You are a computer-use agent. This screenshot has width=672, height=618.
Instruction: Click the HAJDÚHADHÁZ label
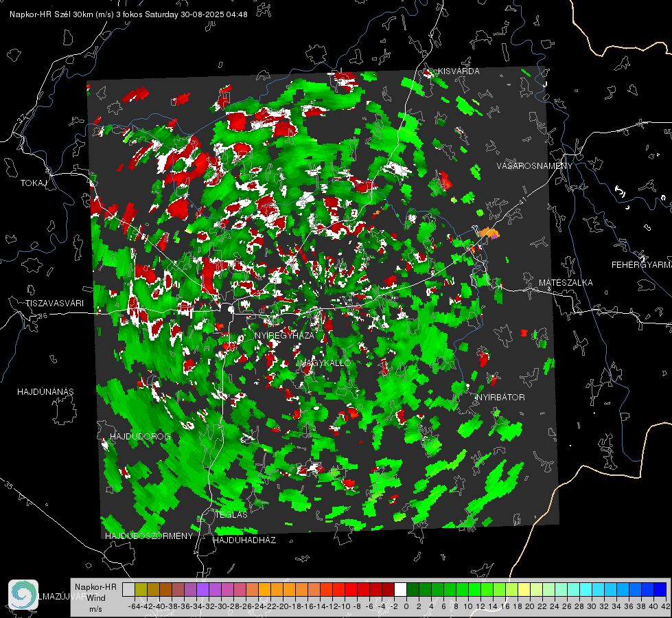(x=244, y=540)
